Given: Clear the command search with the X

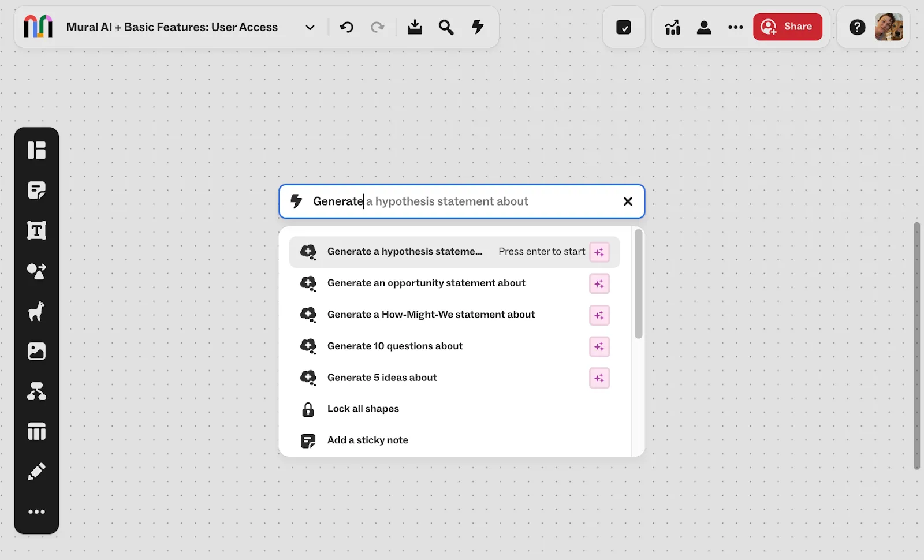Looking at the screenshot, I should coord(628,201).
